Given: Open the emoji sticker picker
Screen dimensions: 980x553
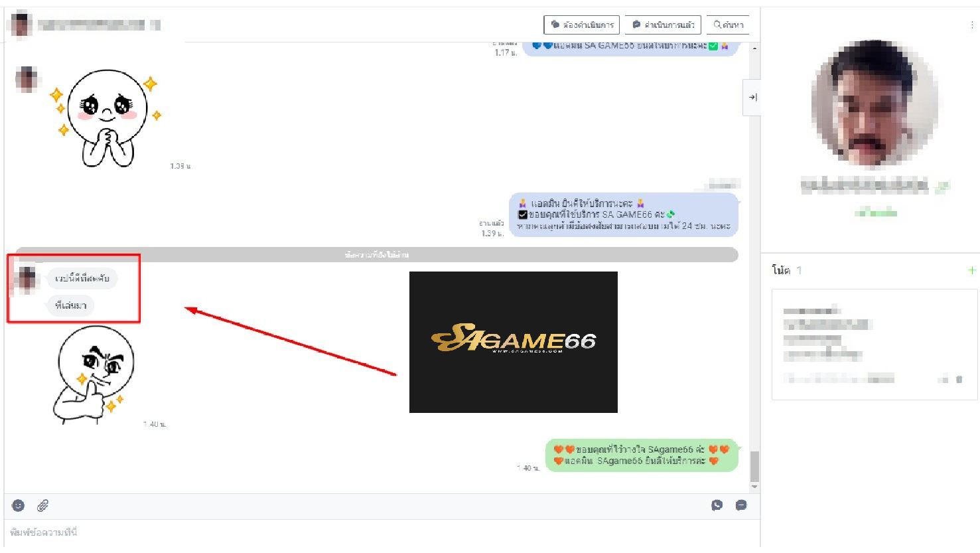Looking at the screenshot, I should 18,506.
